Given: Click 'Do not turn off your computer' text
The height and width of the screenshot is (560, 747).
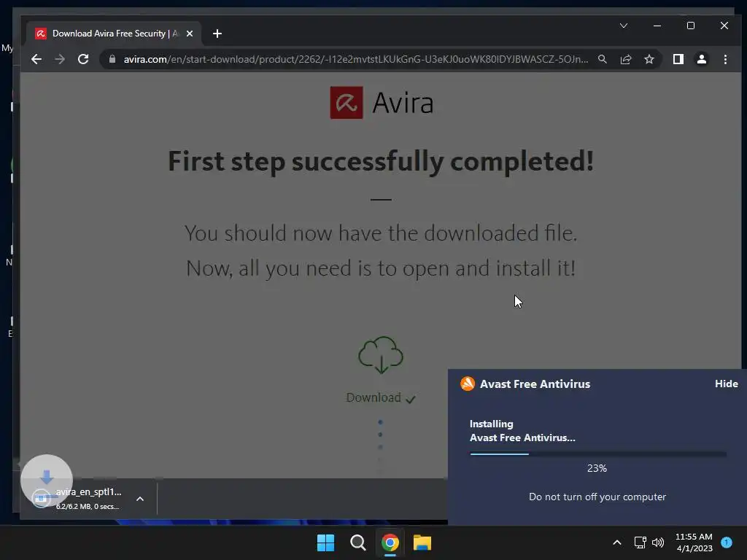Looking at the screenshot, I should coord(597,497).
